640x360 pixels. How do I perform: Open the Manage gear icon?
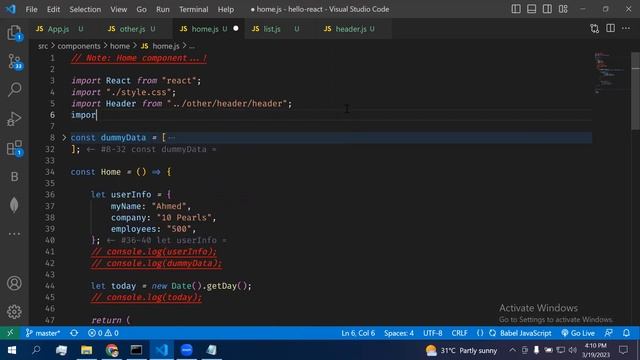tap(14, 312)
